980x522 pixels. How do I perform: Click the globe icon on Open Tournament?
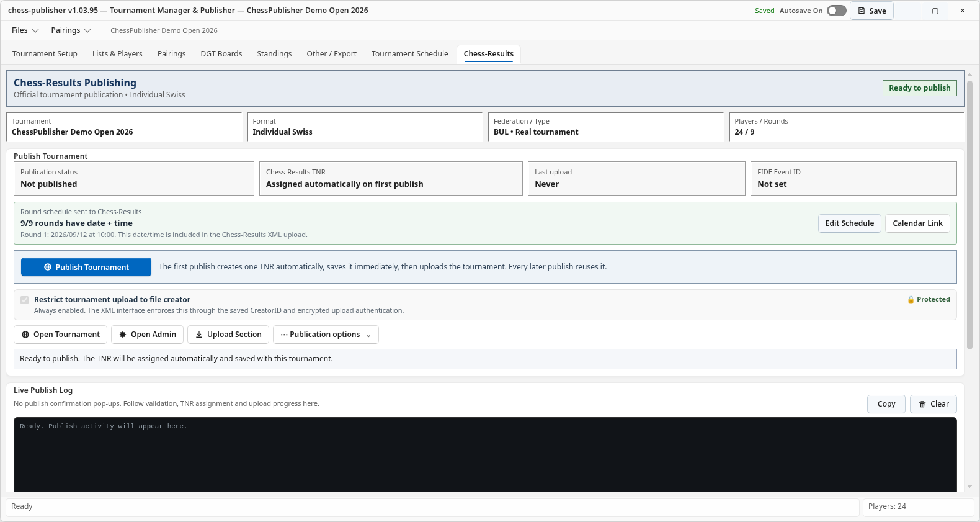25,335
